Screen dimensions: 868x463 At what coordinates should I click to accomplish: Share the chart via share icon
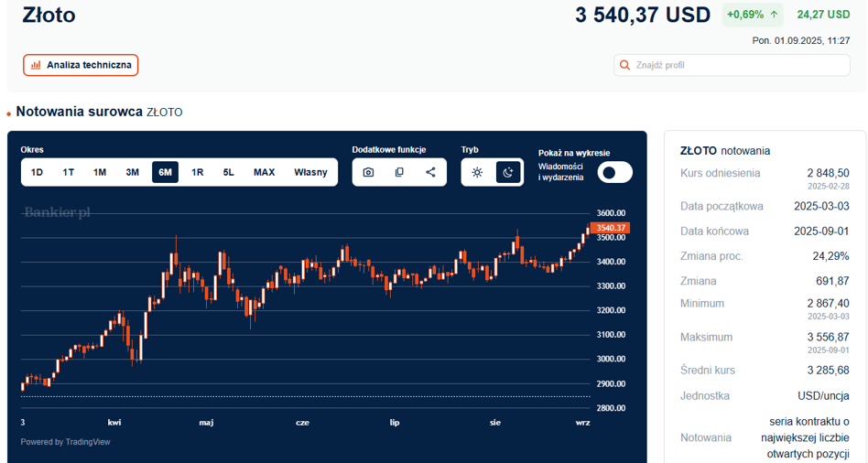pyautogui.click(x=430, y=172)
